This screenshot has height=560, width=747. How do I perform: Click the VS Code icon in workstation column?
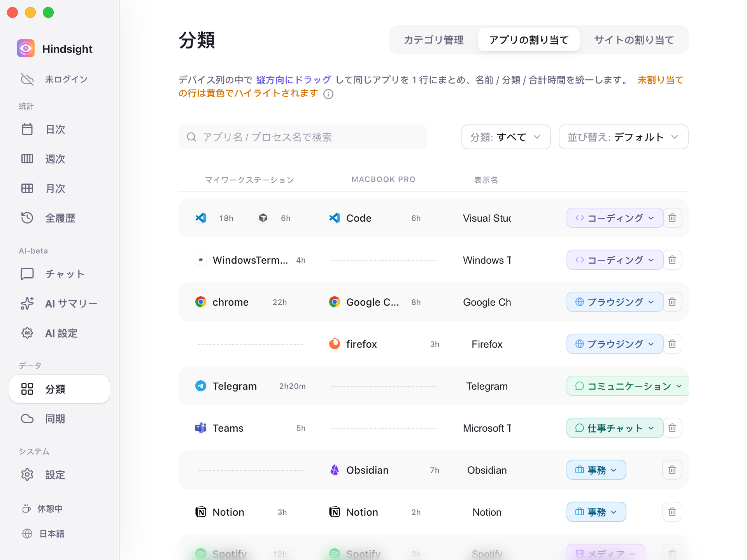(x=201, y=218)
